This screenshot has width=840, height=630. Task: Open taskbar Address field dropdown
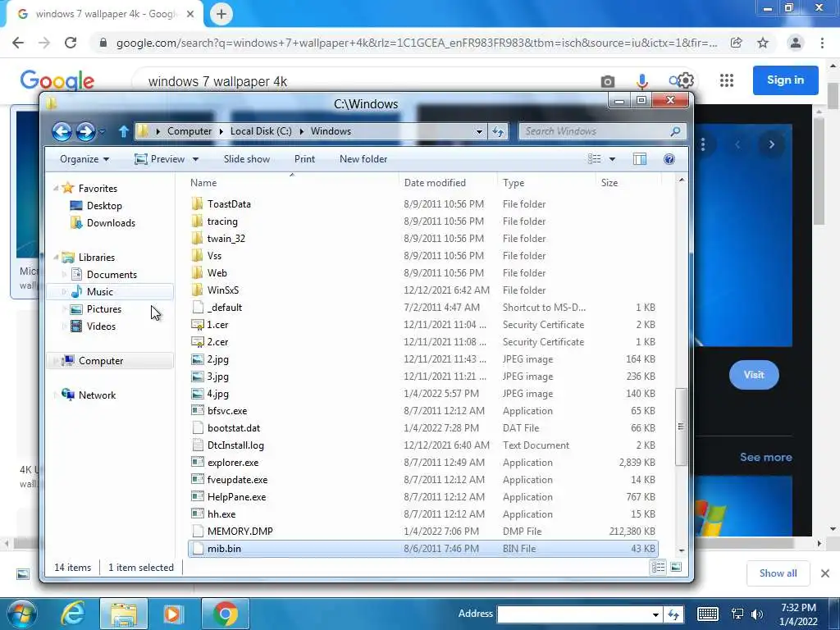pos(655,614)
